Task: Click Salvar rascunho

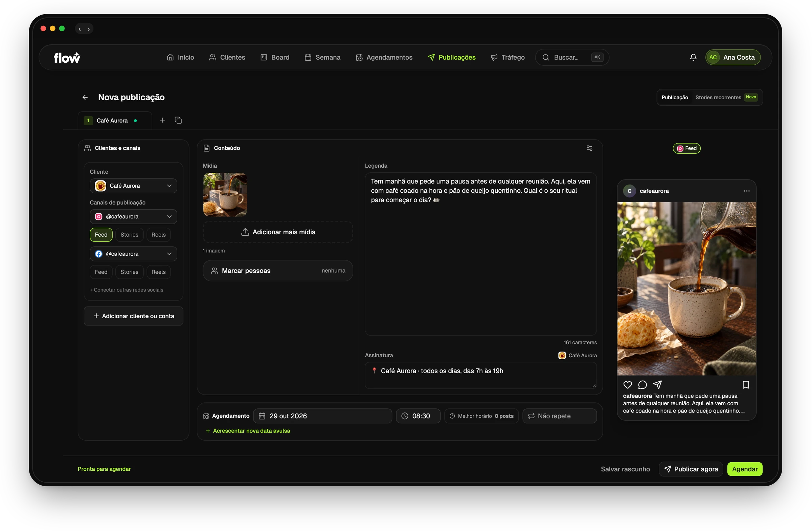Action: (625, 469)
